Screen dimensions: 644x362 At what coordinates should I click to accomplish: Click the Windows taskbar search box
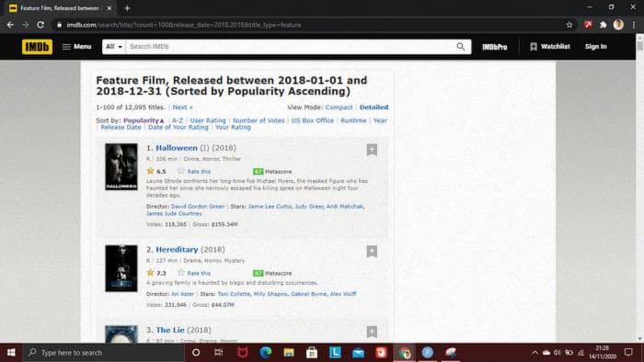click(103, 353)
